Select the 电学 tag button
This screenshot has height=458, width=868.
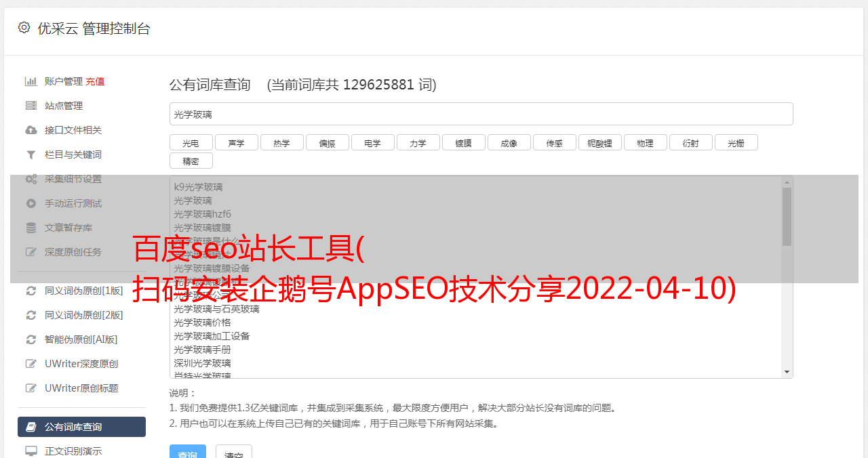click(x=372, y=142)
